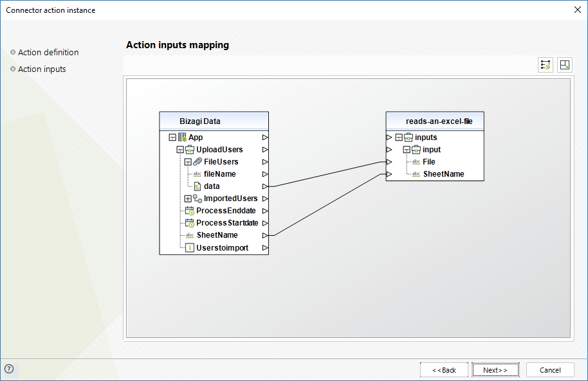Select the fileName attribute label
This screenshot has height=381, width=588.
(x=220, y=174)
